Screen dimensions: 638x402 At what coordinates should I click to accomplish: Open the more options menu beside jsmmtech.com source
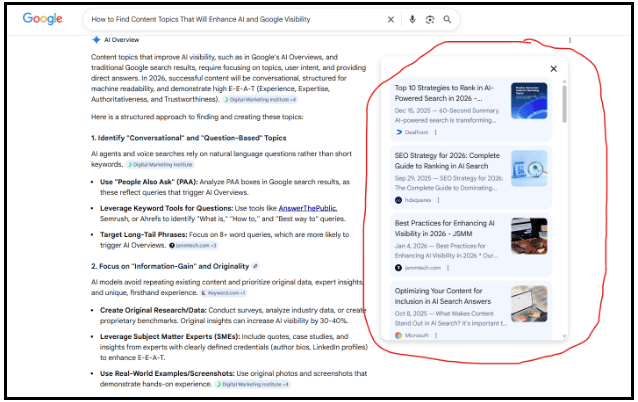448,268
